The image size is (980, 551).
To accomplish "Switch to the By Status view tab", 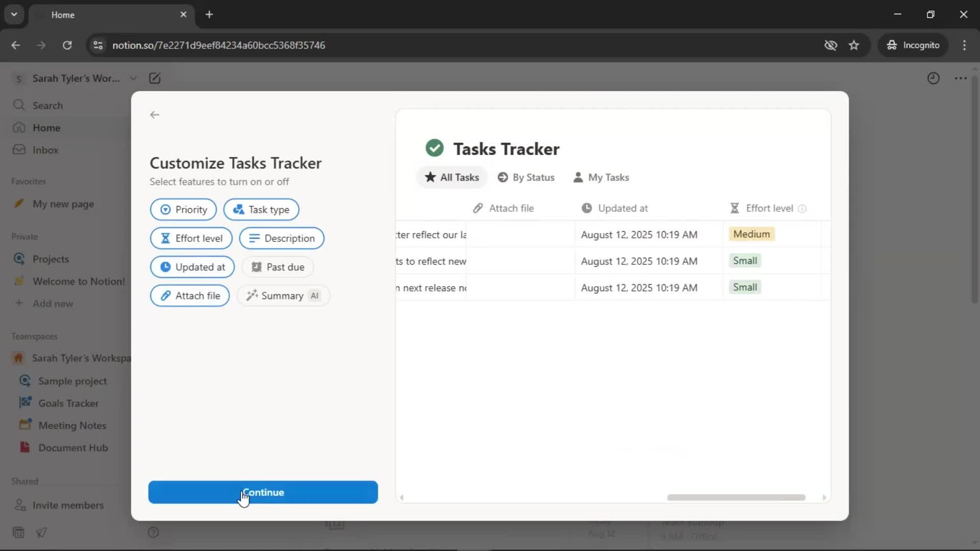I will (526, 178).
